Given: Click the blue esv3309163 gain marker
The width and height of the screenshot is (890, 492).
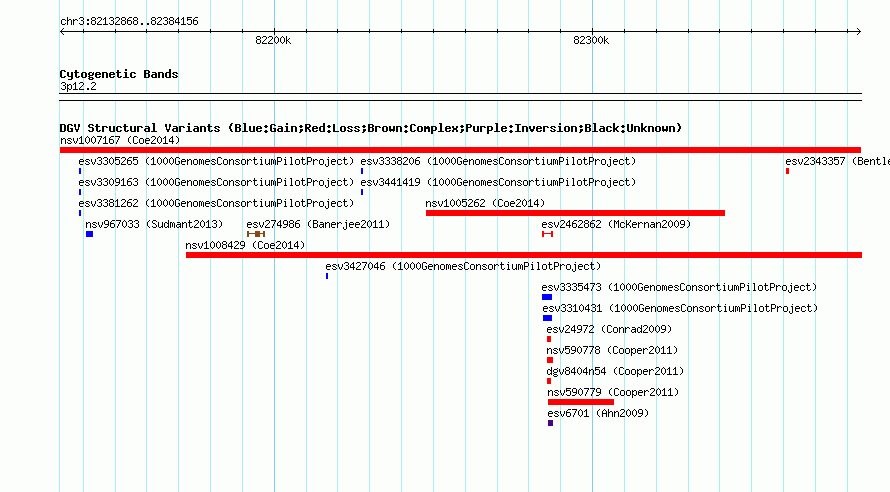Looking at the screenshot, I should click(x=80, y=192).
